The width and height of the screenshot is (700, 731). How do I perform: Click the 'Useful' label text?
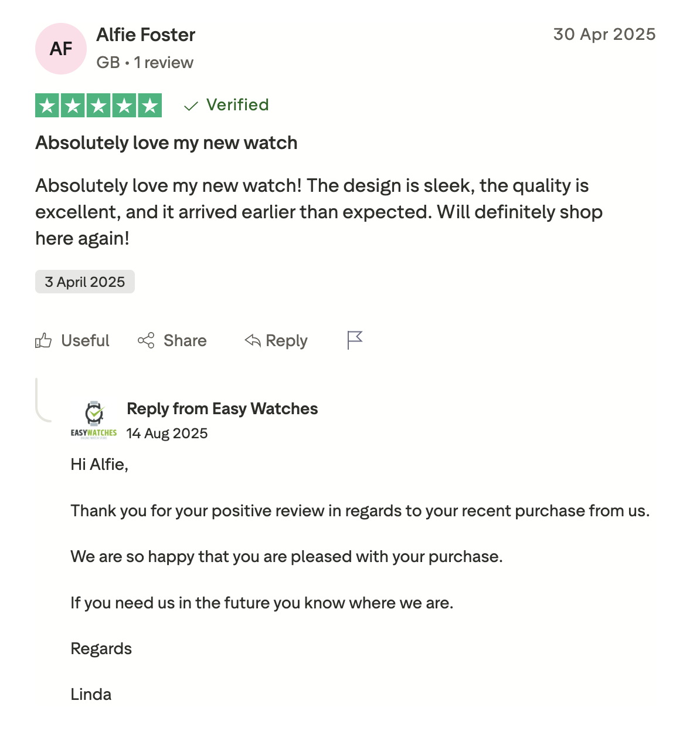[86, 340]
